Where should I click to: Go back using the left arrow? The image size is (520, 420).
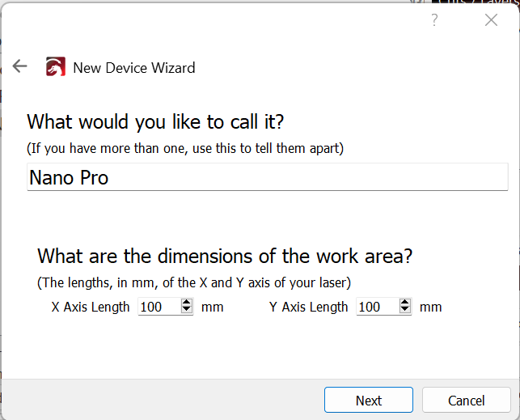tap(19, 67)
